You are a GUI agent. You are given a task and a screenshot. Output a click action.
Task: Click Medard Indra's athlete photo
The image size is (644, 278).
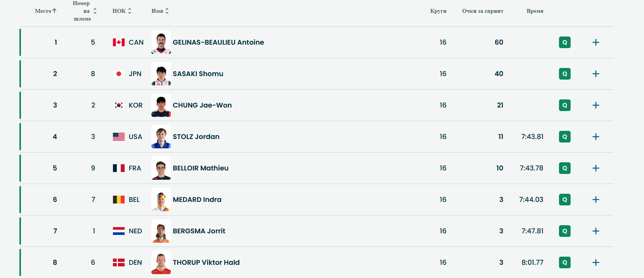tap(161, 200)
